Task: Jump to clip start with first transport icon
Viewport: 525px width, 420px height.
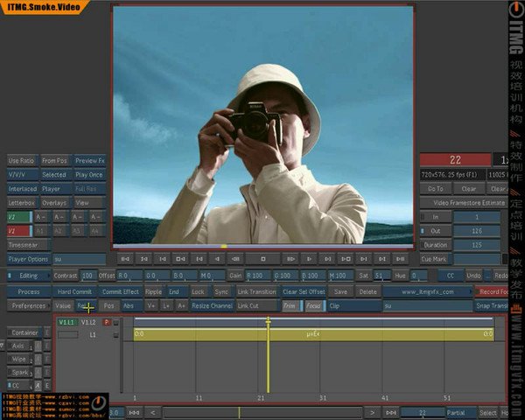Action: (x=124, y=259)
